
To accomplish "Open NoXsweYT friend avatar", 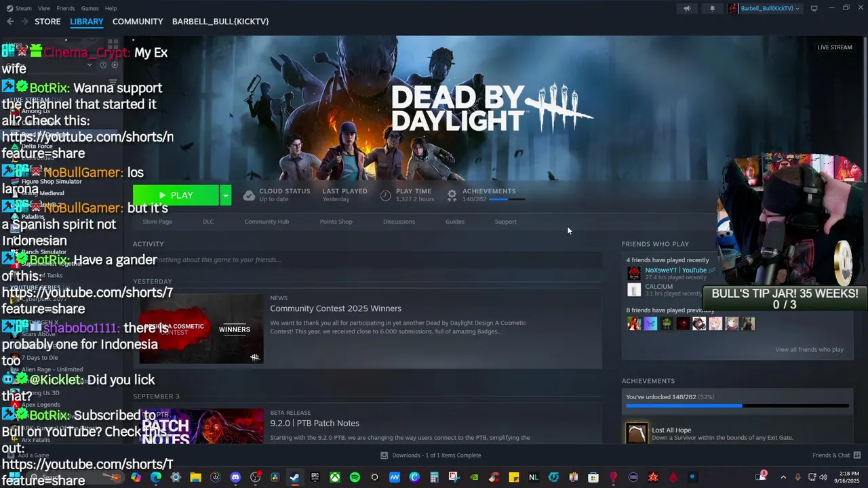I will click(634, 273).
